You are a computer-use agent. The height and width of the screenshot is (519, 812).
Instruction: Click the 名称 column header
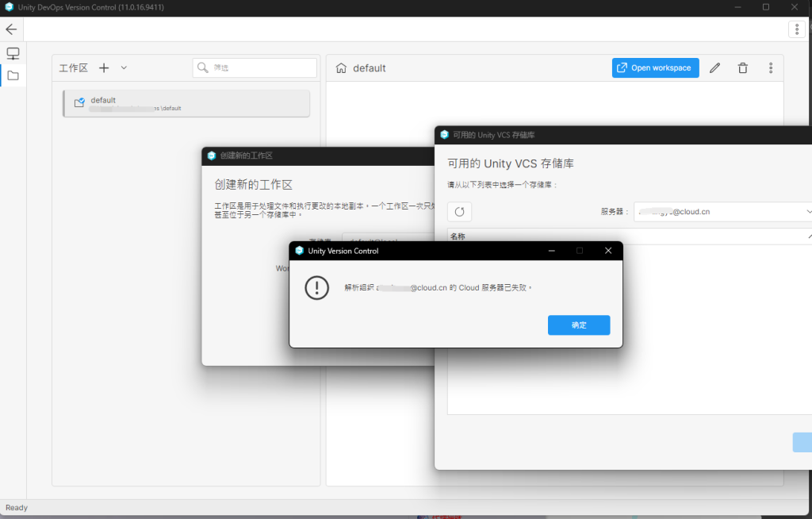point(458,236)
